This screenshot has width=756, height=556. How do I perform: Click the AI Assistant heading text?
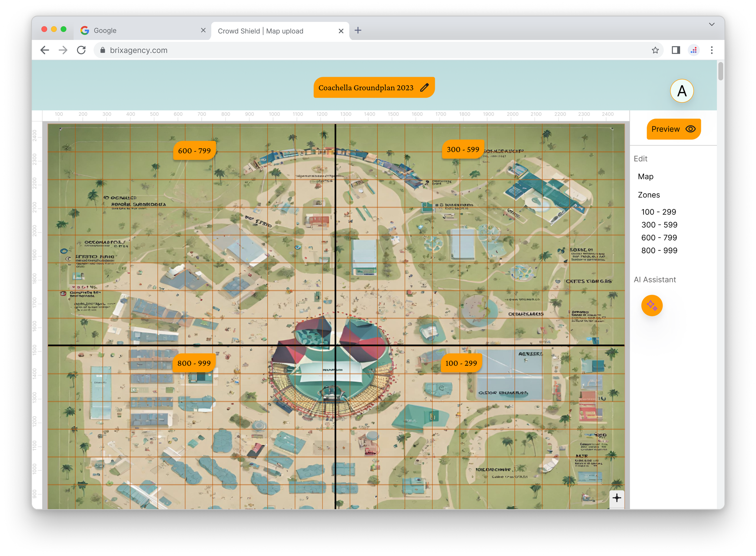click(654, 280)
